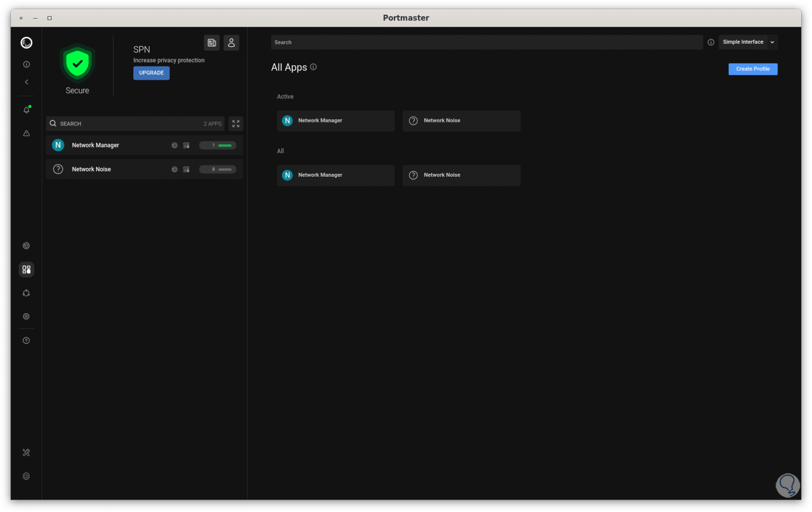Click Network Manager's connection count bar
This screenshot has width=812, height=512.
coord(218,145)
